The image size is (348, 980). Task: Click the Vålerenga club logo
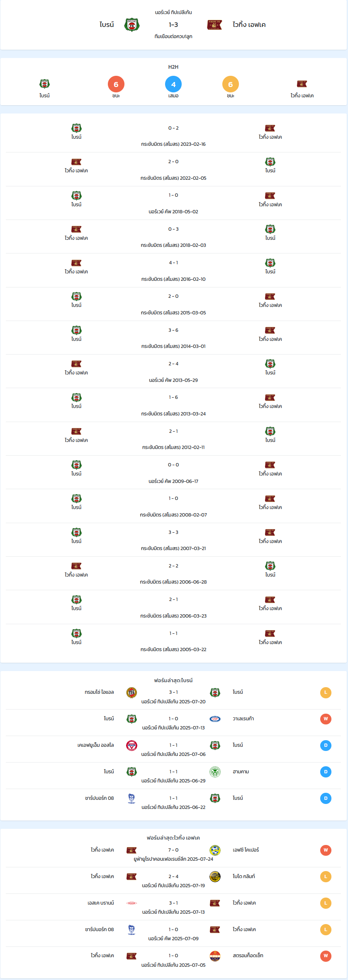pos(215,719)
